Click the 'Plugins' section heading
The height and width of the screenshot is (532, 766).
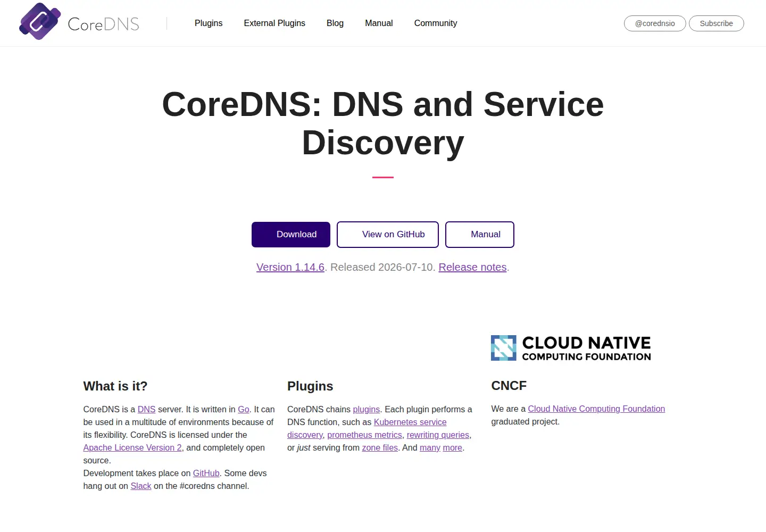310,386
